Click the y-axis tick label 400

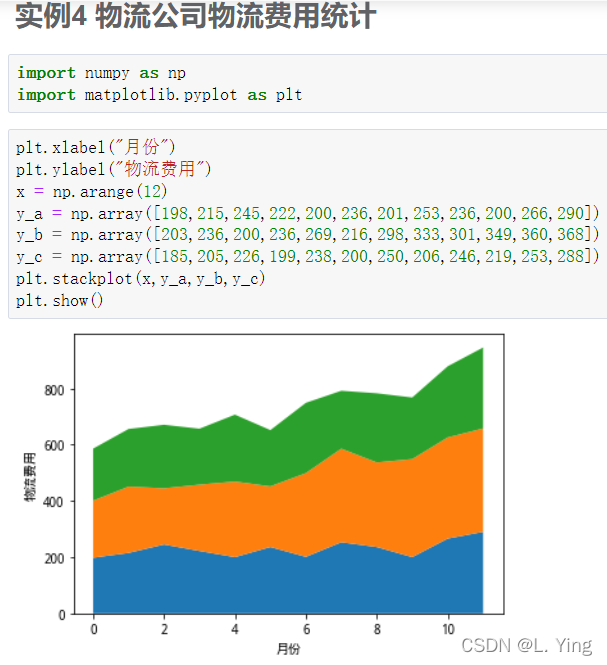click(54, 502)
